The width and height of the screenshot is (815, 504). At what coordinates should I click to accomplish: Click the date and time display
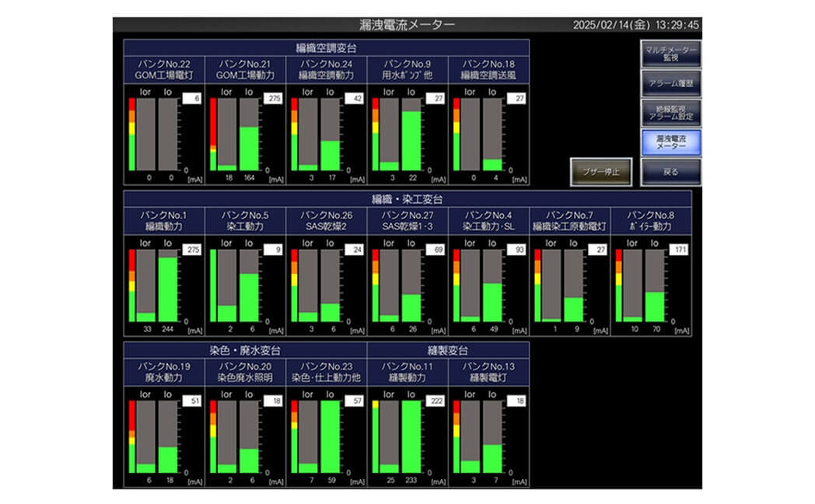635,25
